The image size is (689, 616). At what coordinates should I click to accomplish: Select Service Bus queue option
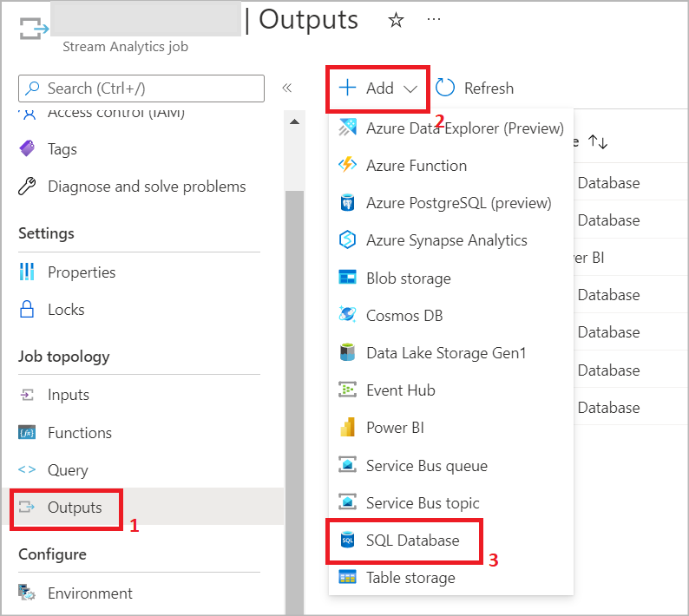tap(426, 466)
